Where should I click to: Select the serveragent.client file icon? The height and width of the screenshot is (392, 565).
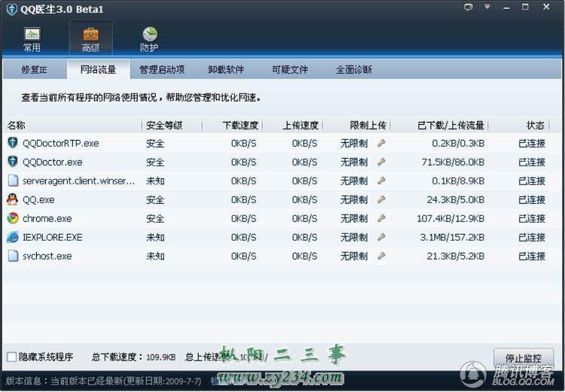pos(13,181)
